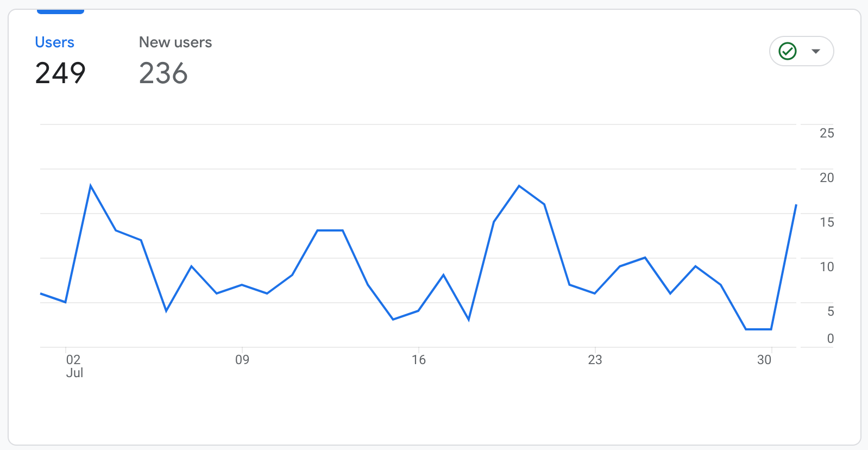
Task: Click the "30" date axis label
Action: coord(764,360)
